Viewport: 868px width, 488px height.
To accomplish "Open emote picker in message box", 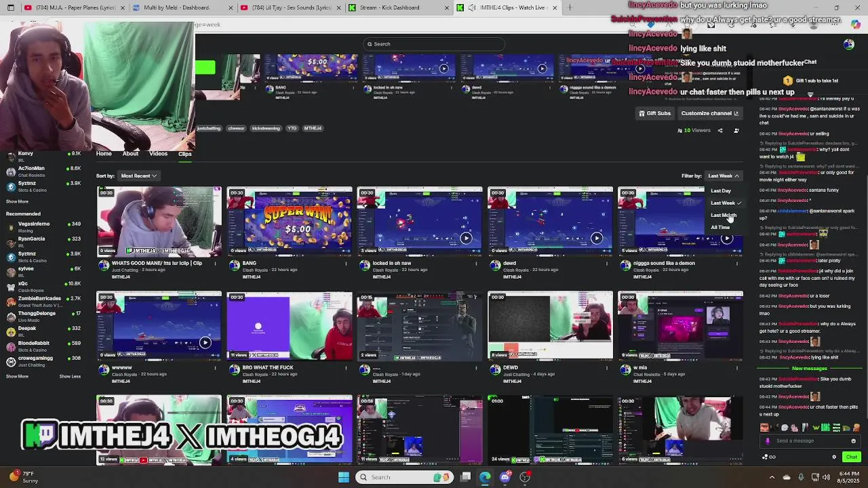I will pyautogui.click(x=854, y=441).
